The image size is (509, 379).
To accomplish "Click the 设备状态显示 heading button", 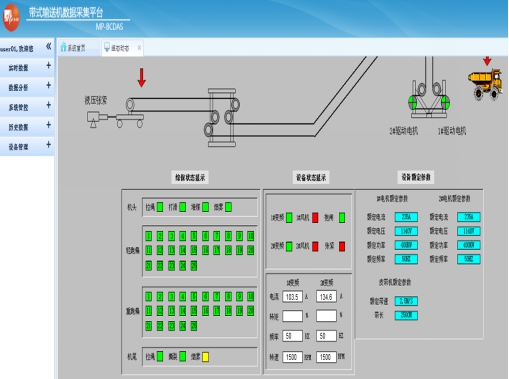I will pos(311,177).
